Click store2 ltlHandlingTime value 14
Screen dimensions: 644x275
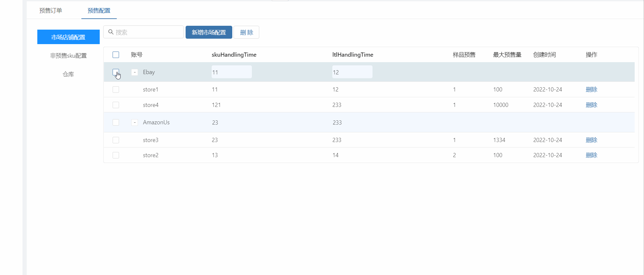pyautogui.click(x=336, y=155)
